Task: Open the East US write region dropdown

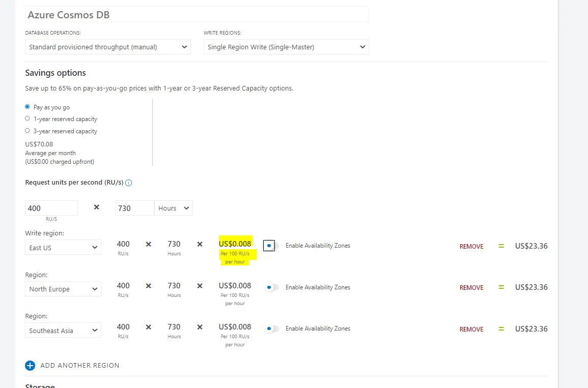Action: tap(63, 248)
